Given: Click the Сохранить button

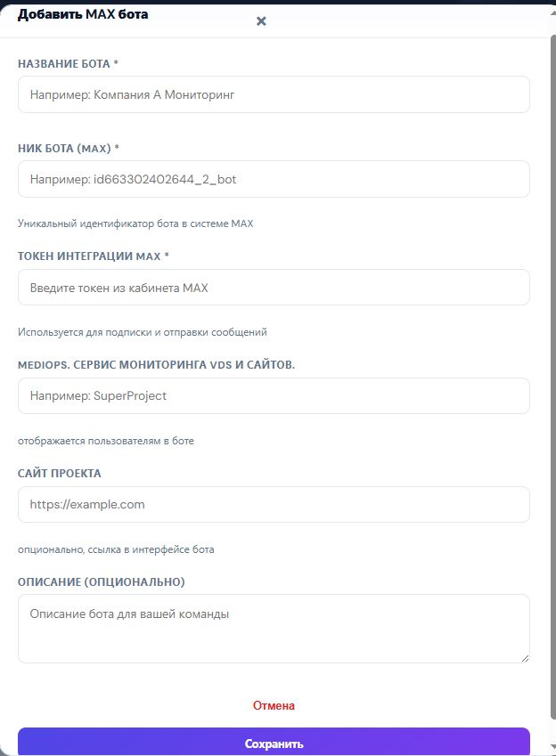Looking at the screenshot, I should click(274, 743).
